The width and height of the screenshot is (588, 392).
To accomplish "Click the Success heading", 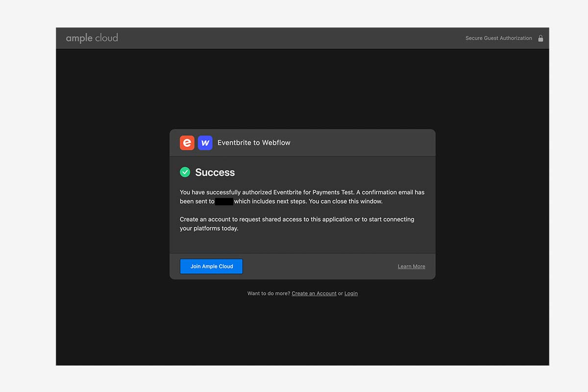I will [215, 172].
